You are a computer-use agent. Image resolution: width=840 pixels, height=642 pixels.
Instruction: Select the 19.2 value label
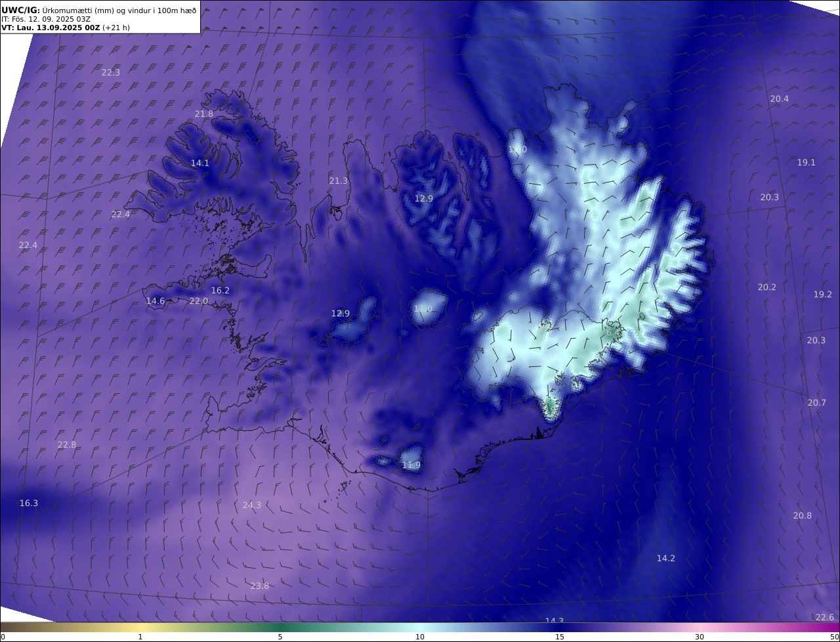click(x=823, y=294)
